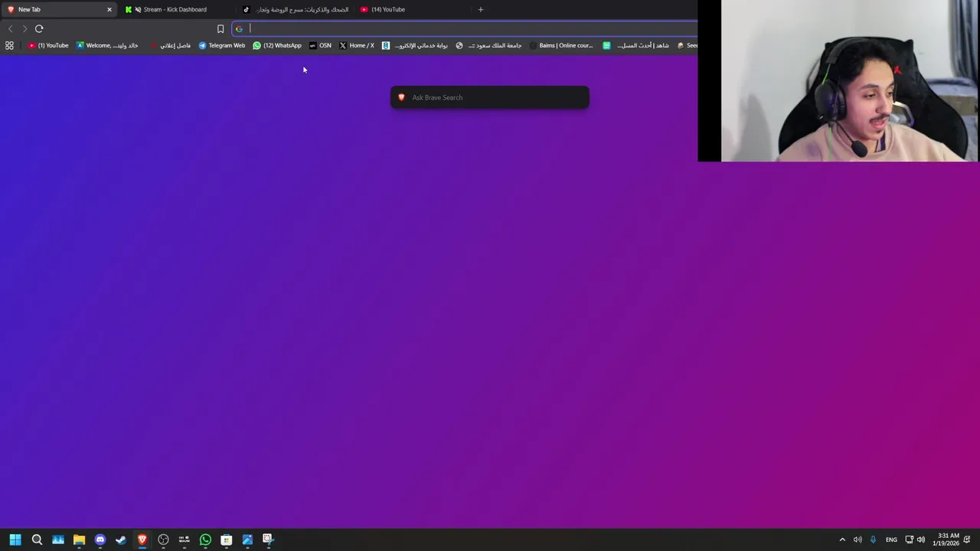Bookmark this page with the bookmark icon
The width and height of the screenshot is (980, 551).
pos(220,29)
